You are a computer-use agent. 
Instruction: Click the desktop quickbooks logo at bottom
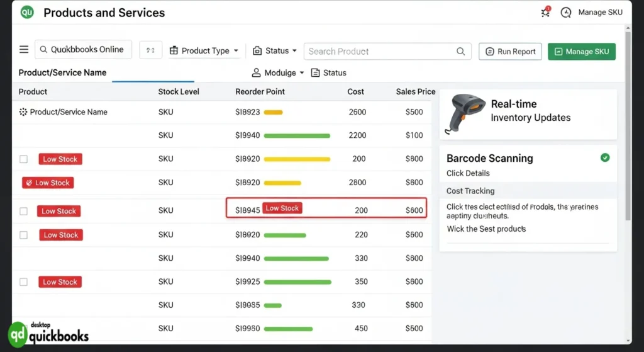[48, 334]
